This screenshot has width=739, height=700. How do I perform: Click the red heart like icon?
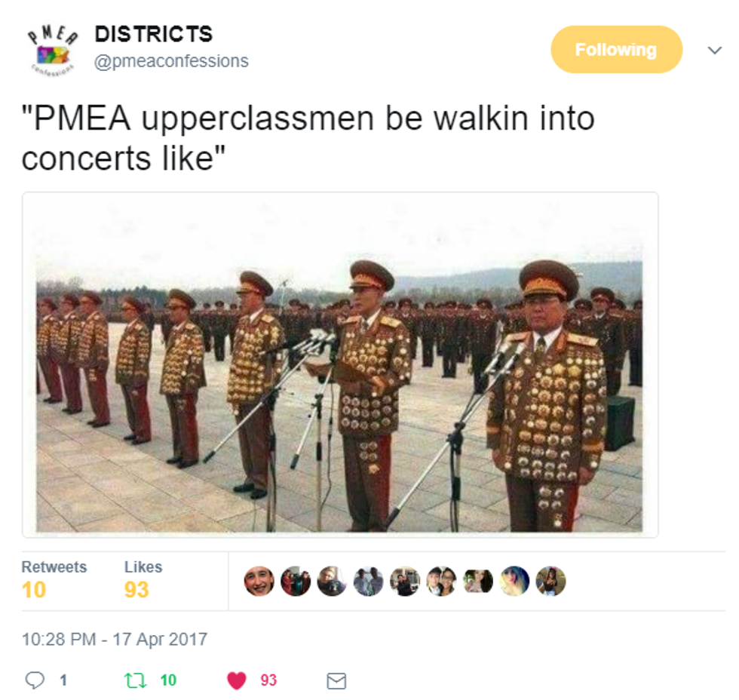(237, 680)
